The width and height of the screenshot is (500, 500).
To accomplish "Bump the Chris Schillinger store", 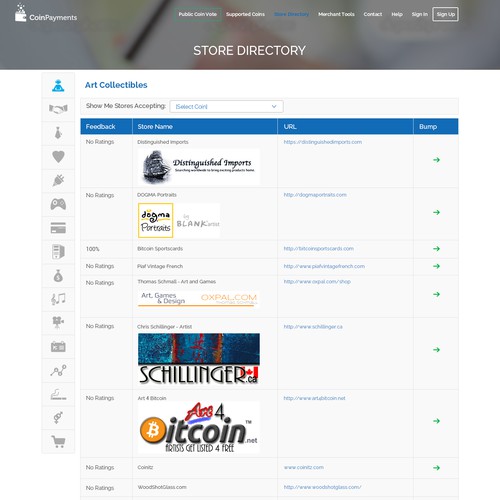I will 436,350.
